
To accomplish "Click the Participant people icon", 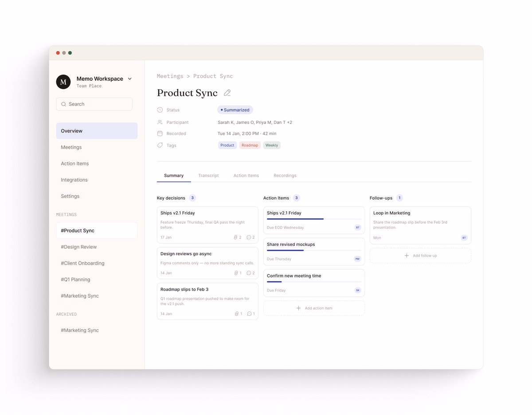I will (160, 122).
